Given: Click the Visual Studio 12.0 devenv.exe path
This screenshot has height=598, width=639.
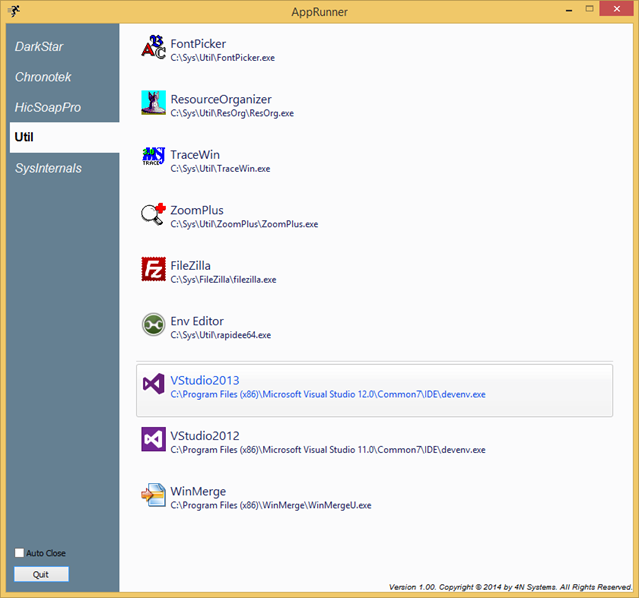Looking at the screenshot, I should pos(328,395).
